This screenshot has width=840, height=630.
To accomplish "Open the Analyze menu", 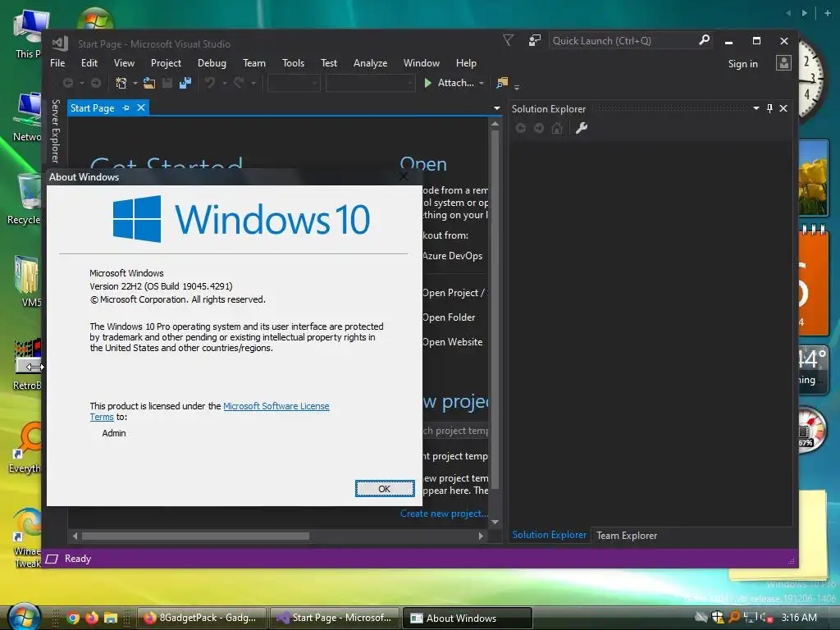I will 370,62.
